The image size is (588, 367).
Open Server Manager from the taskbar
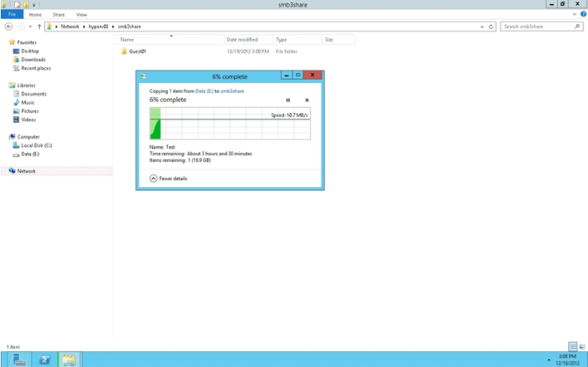coord(19,359)
